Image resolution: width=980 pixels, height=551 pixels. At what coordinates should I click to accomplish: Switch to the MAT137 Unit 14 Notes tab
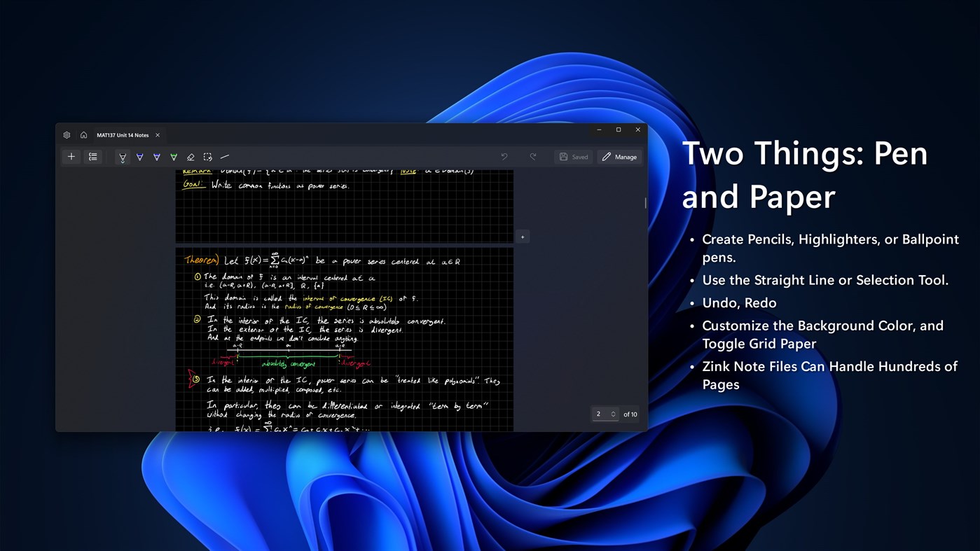pos(122,134)
